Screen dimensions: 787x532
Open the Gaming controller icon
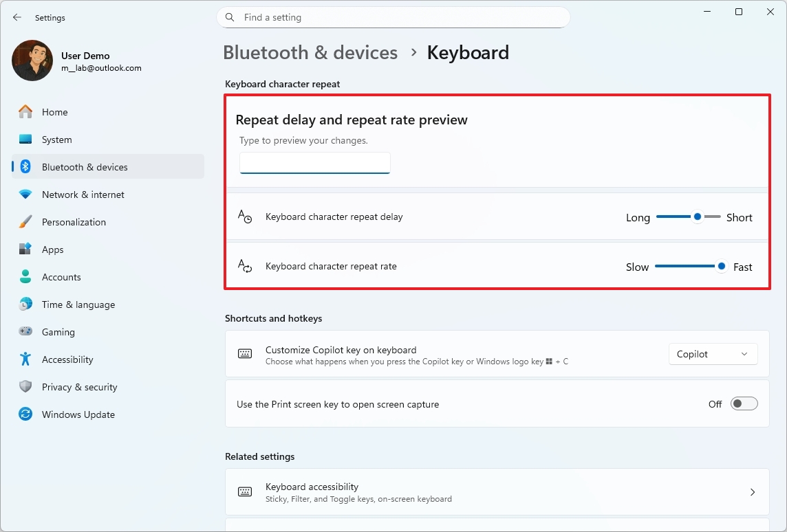pos(25,331)
